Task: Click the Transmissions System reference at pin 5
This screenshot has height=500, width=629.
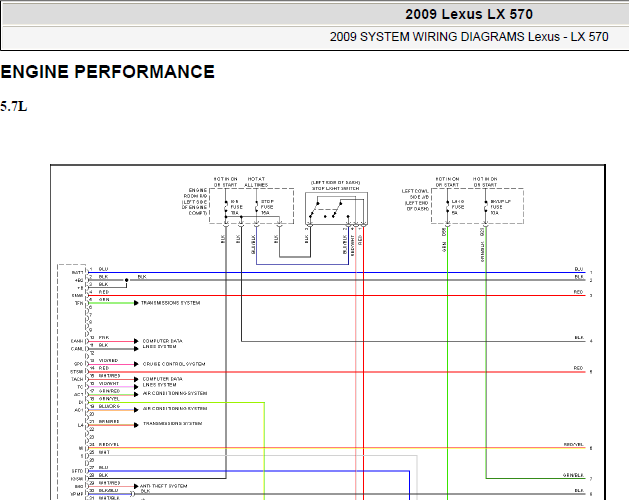Action: (x=170, y=303)
